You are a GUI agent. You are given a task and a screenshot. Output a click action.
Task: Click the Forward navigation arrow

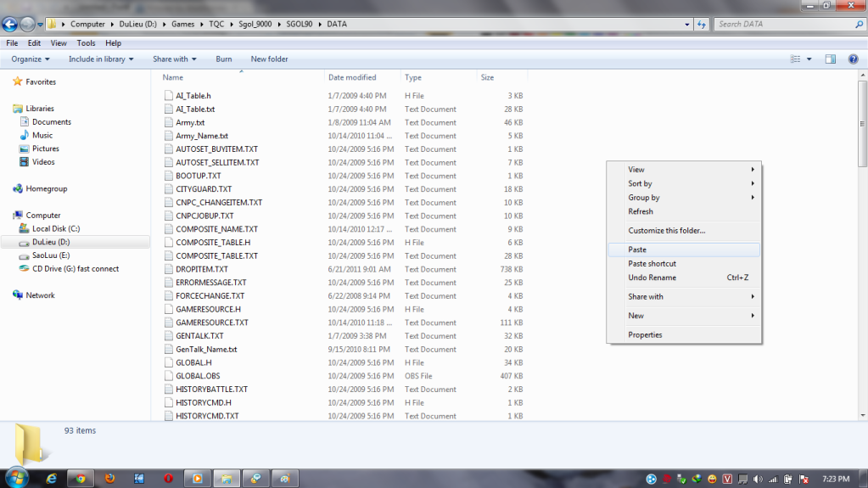[26, 24]
